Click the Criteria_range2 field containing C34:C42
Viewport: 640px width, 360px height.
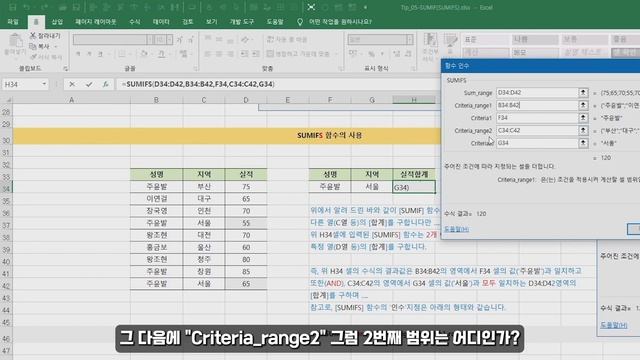[537, 130]
